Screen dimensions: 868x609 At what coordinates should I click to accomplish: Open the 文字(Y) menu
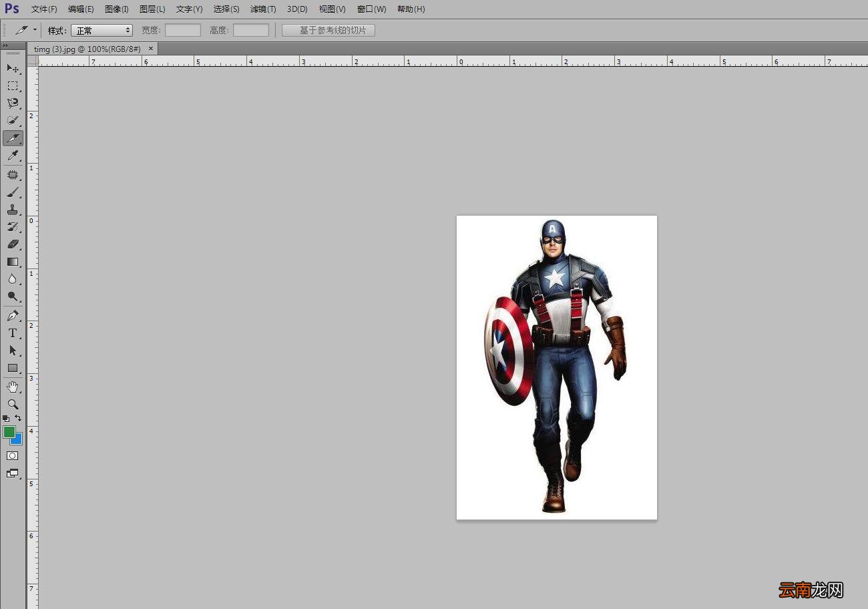pos(189,9)
